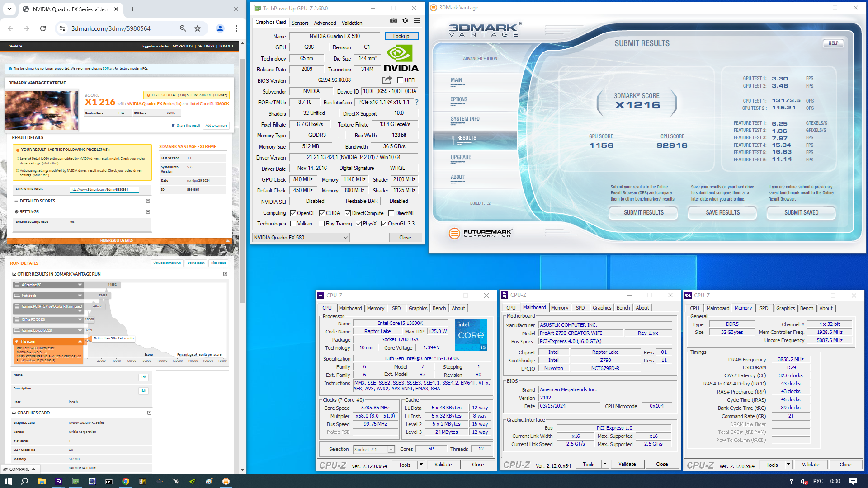Toggle the OpenCL checkbox

[293, 213]
